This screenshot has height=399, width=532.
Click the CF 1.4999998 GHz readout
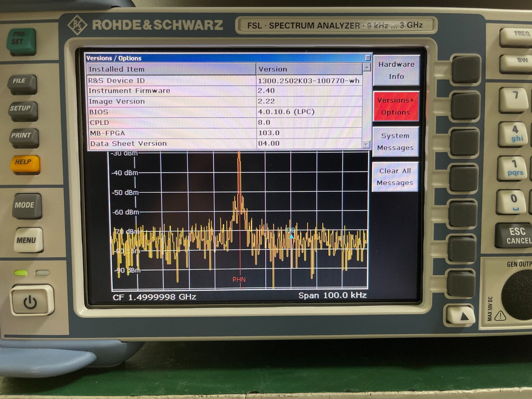pos(154,297)
